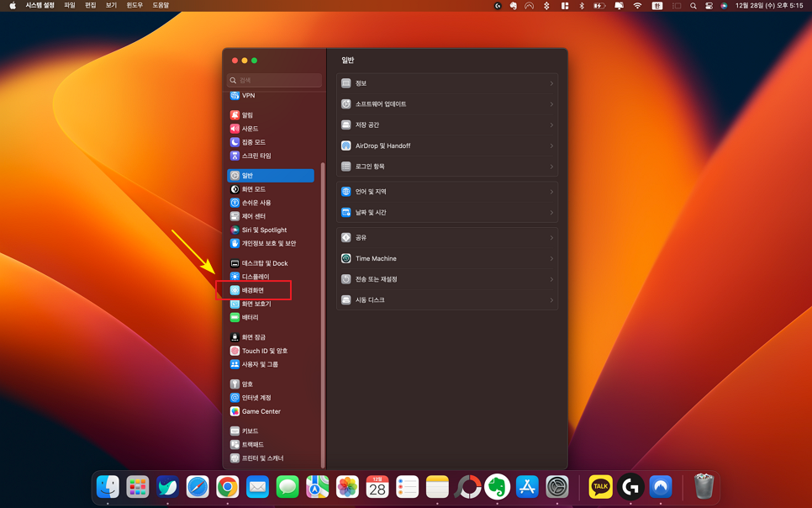The width and height of the screenshot is (812, 508).
Task: Open AirDrop 및 Handoff row
Action: pyautogui.click(x=447, y=146)
